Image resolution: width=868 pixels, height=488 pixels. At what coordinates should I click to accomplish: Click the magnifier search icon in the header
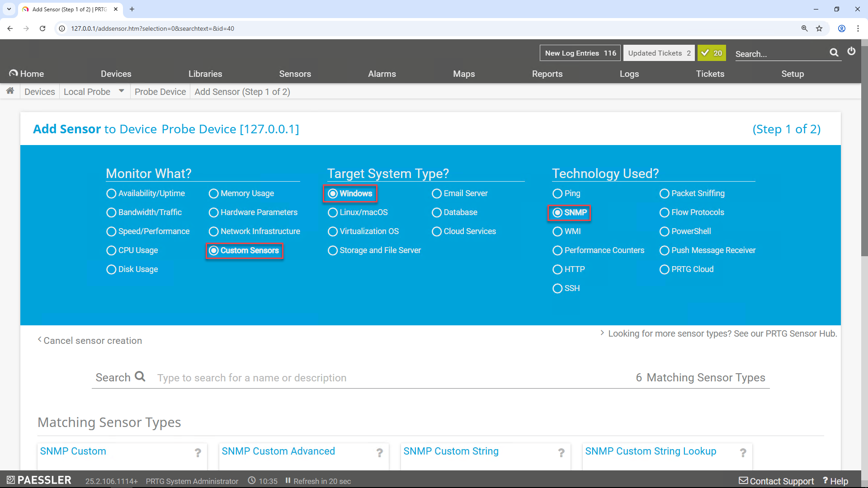834,52
